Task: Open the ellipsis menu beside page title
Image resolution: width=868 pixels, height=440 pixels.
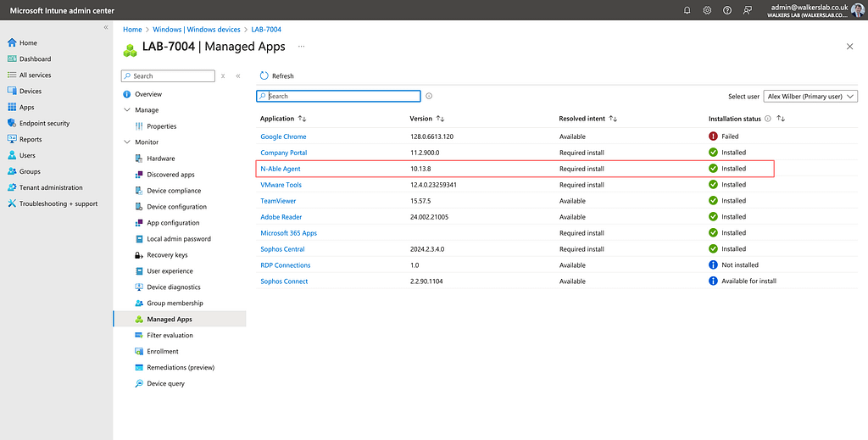Action: coord(301,46)
